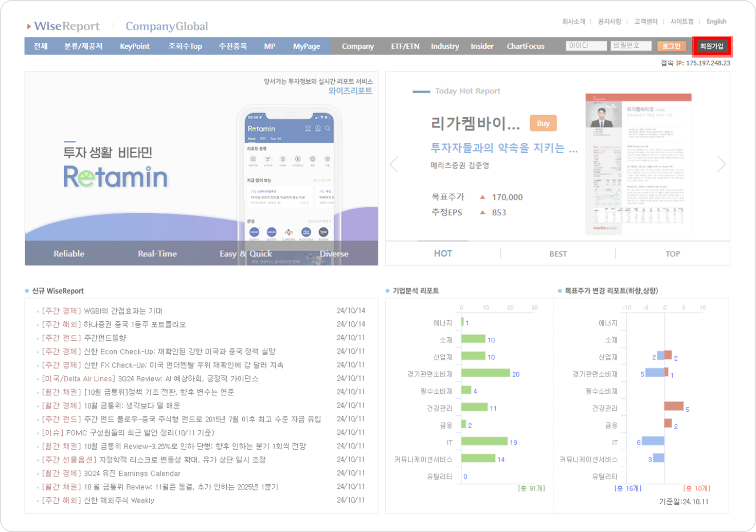This screenshot has height=532, width=756.
Task: Open the ChartFocus menu item
Action: [x=526, y=46]
